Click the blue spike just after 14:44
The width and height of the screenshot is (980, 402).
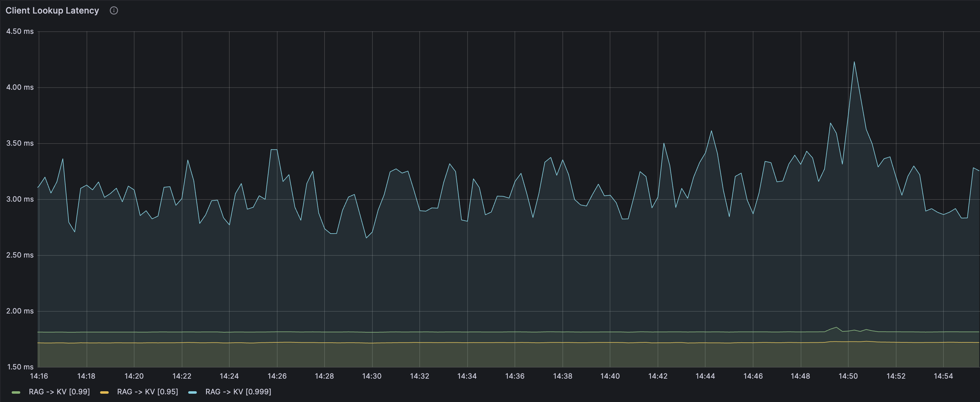[711, 131]
